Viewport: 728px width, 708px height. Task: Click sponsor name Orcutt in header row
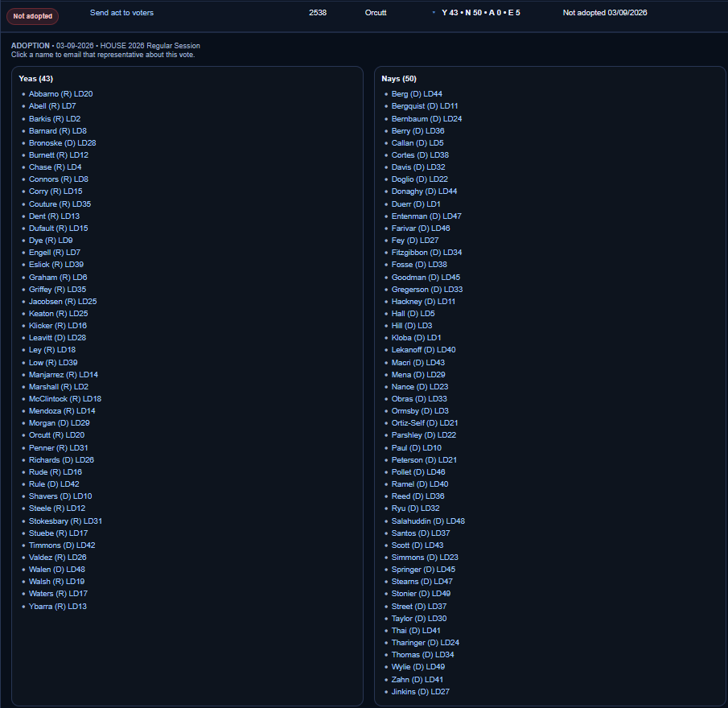coord(376,13)
